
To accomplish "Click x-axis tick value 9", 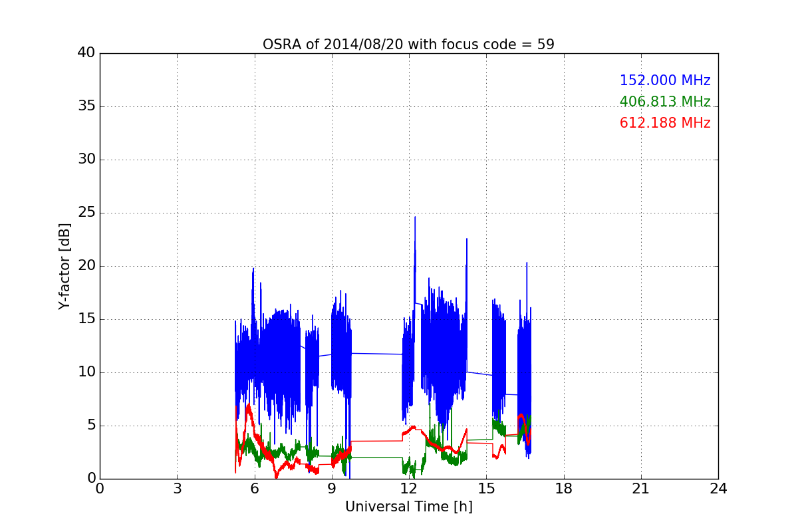I will [332, 489].
